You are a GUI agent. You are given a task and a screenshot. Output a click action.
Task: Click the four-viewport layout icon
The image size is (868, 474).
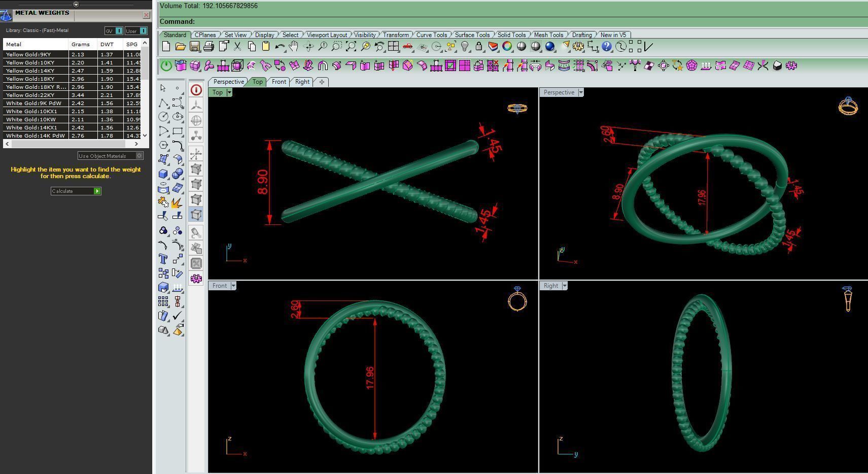tap(393, 47)
